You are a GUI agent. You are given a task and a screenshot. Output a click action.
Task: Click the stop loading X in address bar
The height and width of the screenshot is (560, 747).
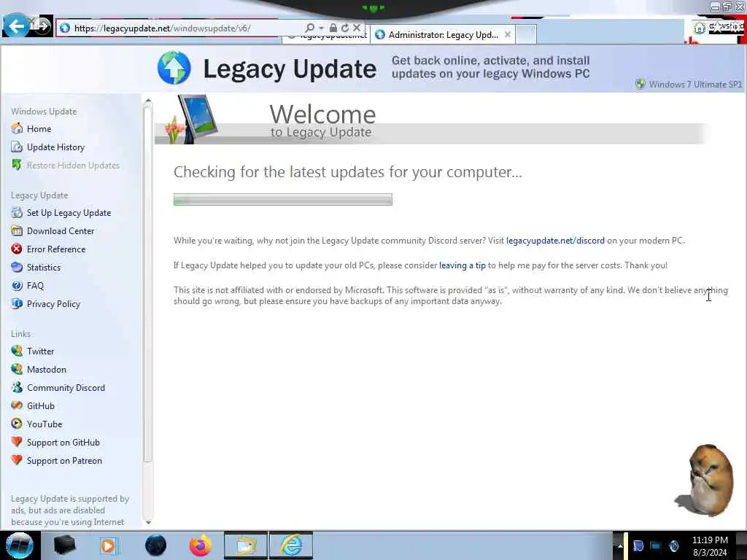click(x=356, y=28)
